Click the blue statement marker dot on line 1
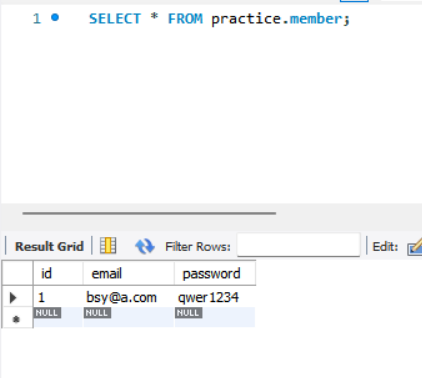The image size is (422, 378). [x=55, y=17]
